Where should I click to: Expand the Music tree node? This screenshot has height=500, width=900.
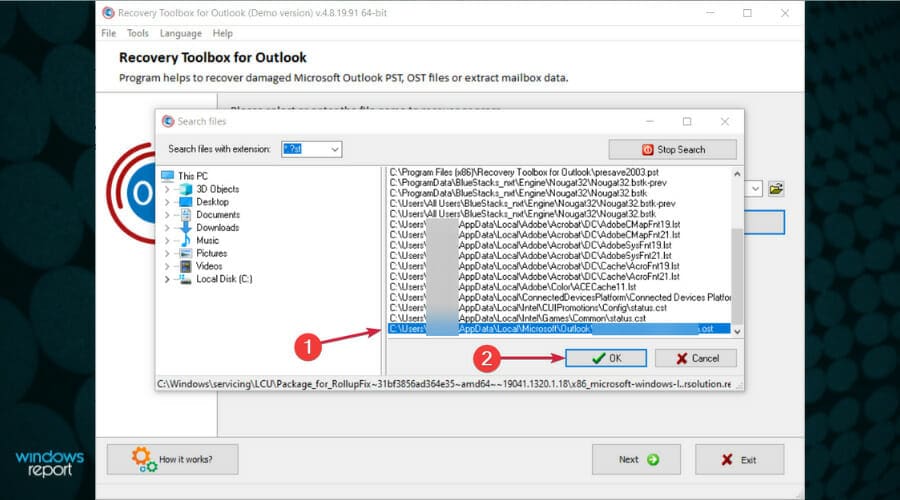167,241
